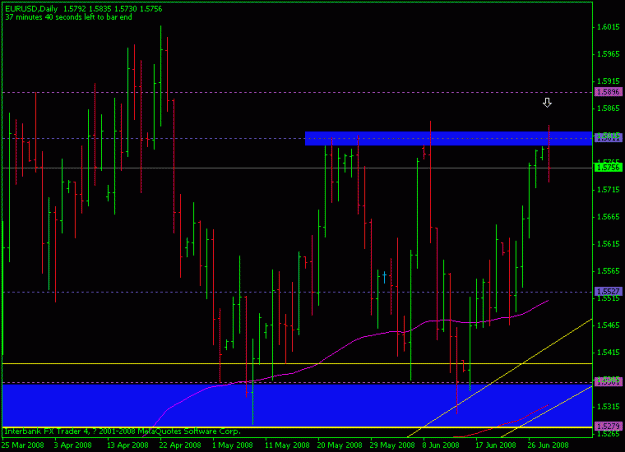Screen dimensions: 625x452
Task: Click the 26 Jun 2008 date label
Action: click(x=548, y=445)
